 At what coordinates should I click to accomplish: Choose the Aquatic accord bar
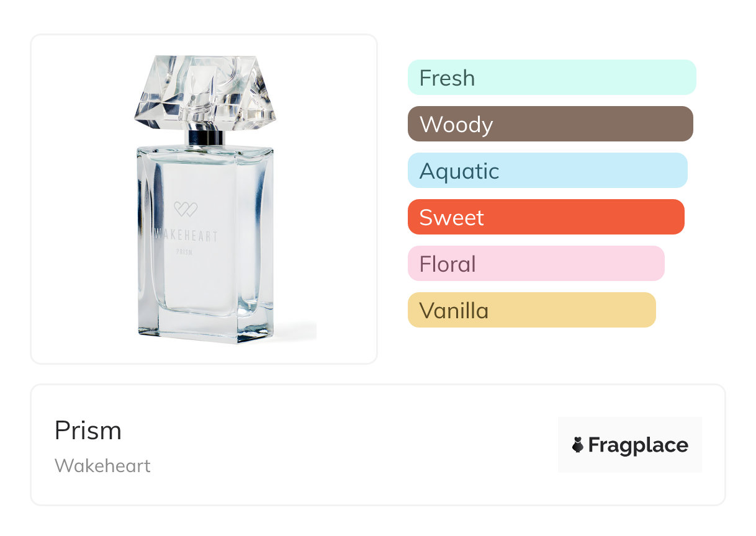point(547,171)
